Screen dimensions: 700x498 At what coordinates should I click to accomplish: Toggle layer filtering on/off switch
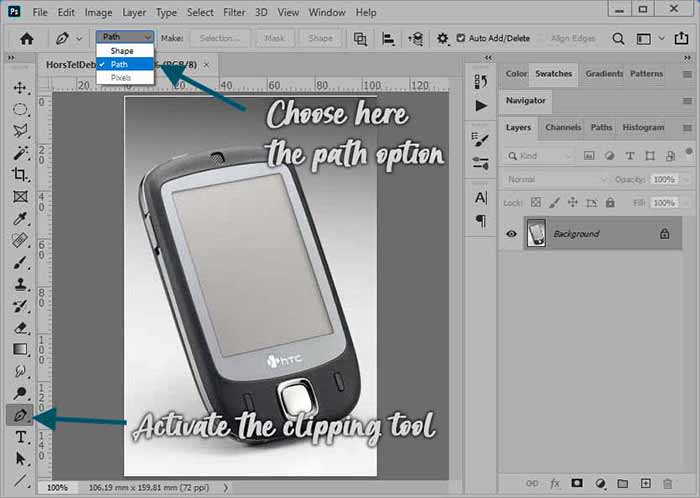tap(689, 152)
